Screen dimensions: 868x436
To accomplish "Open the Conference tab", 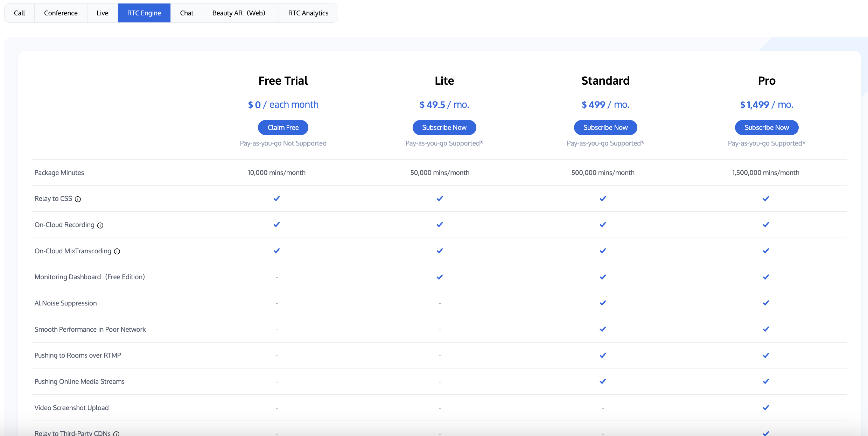I will pos(61,13).
